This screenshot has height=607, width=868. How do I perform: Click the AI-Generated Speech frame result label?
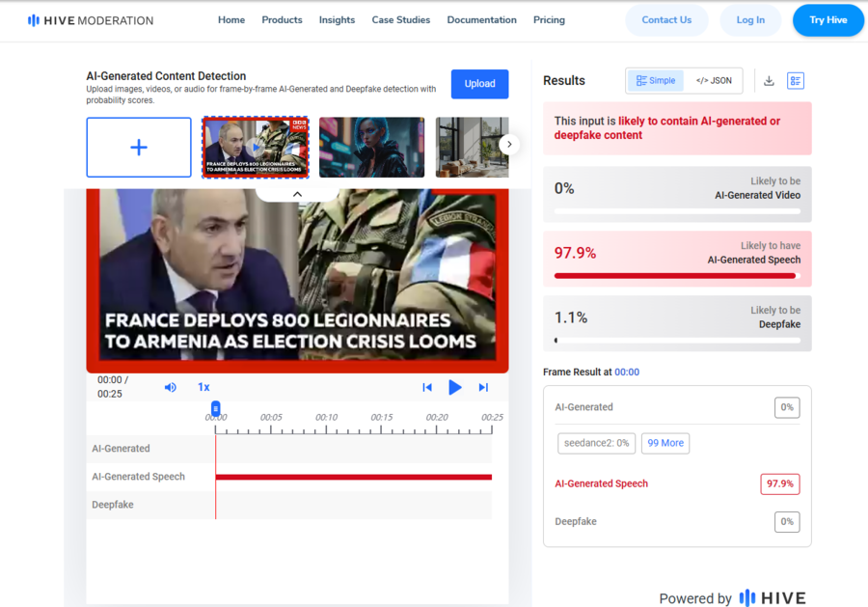[601, 483]
